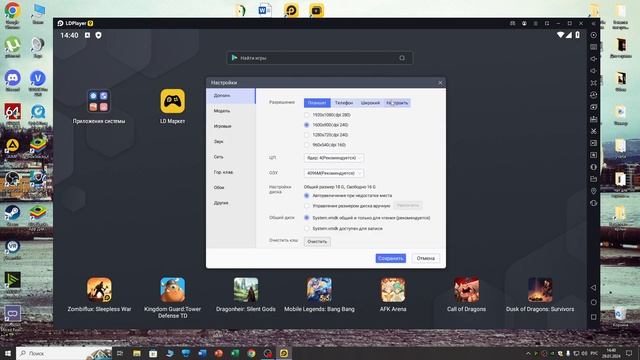Open the Windows notification center icon
Screen dimensions: 640x360
click(629, 353)
